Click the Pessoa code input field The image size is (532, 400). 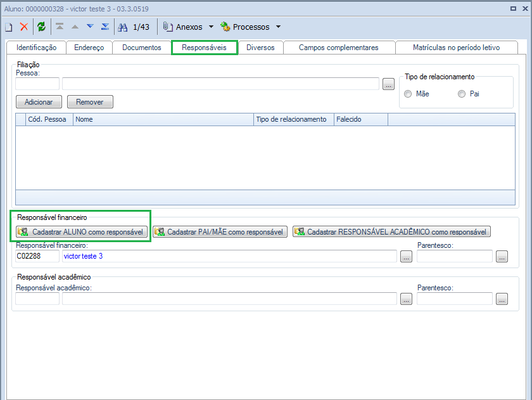coord(37,84)
